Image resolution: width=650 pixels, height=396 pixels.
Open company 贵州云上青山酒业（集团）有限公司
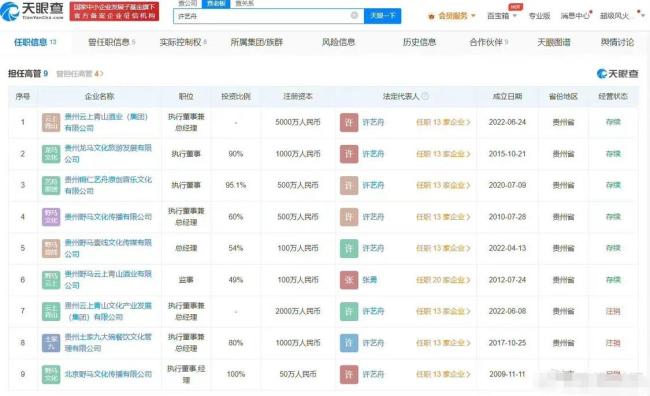tap(106, 122)
